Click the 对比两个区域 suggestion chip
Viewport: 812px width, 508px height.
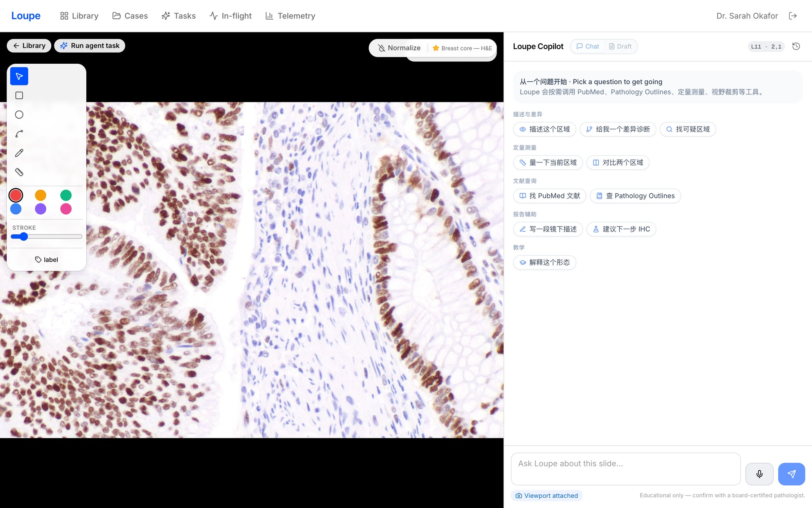click(618, 162)
